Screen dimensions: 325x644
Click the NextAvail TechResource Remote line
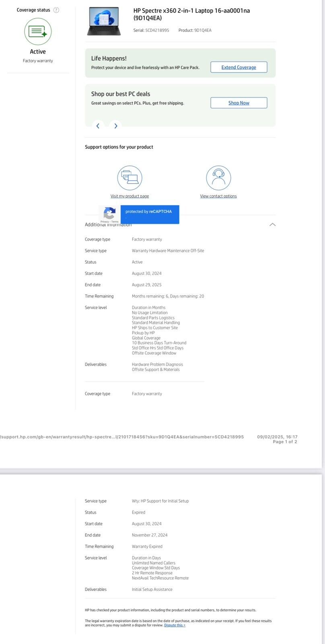160,578
